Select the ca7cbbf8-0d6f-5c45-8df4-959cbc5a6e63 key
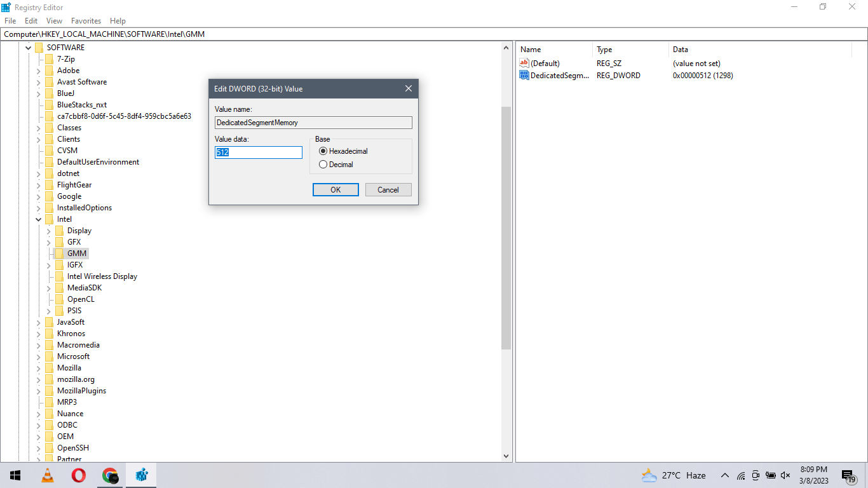This screenshot has height=488, width=868. pyautogui.click(x=124, y=116)
